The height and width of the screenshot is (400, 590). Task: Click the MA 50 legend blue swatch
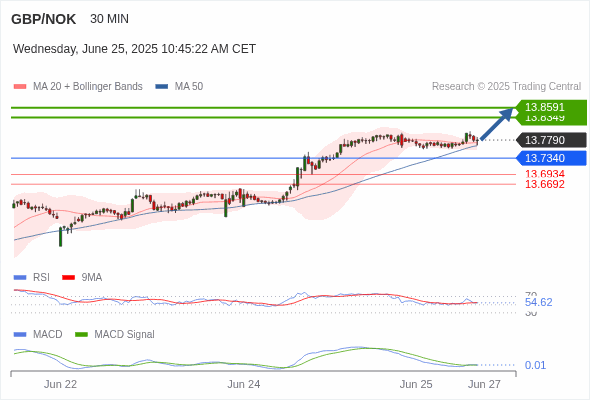[x=162, y=87]
